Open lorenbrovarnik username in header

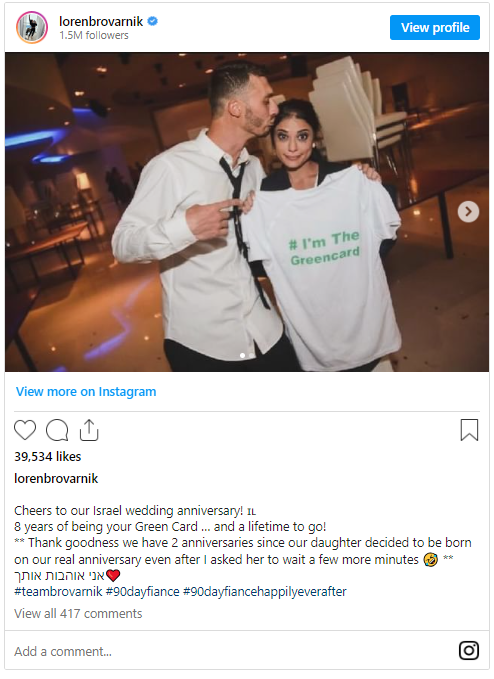pos(101,21)
